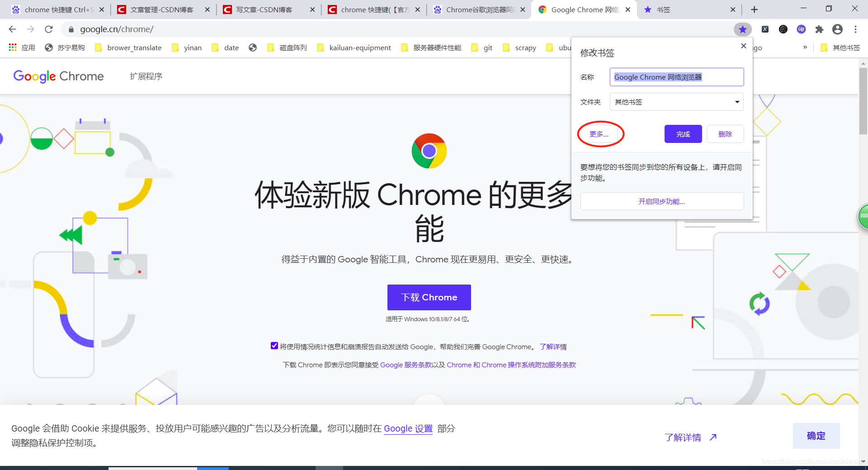The image size is (868, 470).
Task: Open the user profile avatar icon
Action: (x=837, y=29)
